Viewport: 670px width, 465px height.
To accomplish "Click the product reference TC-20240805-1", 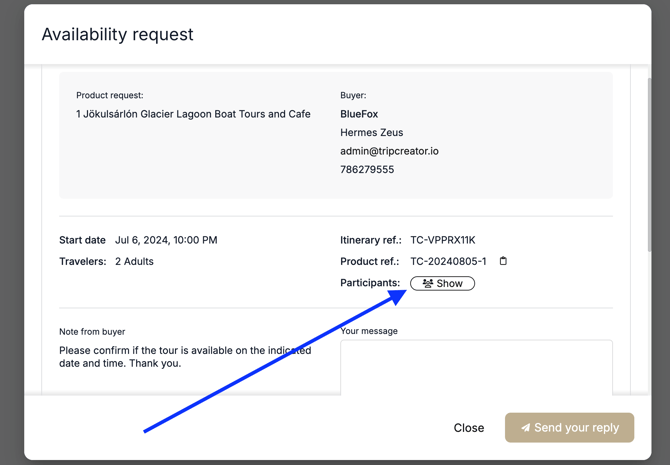I will [x=448, y=261].
